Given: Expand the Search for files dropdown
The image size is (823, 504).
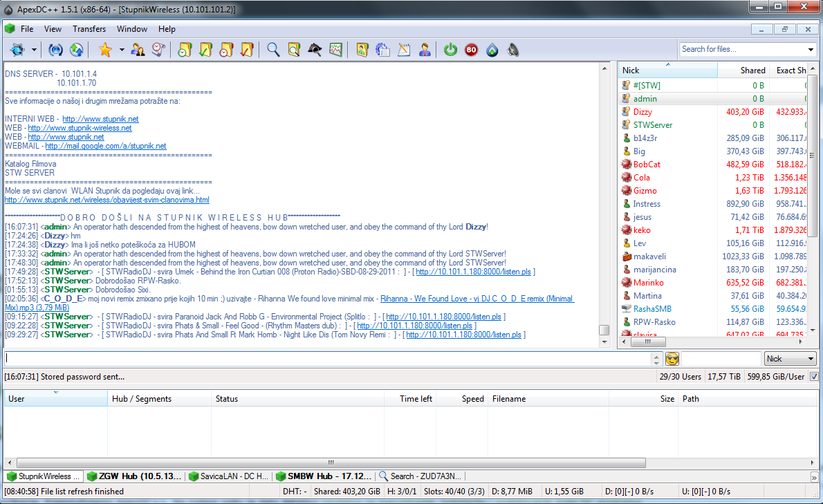Looking at the screenshot, I should [x=811, y=50].
